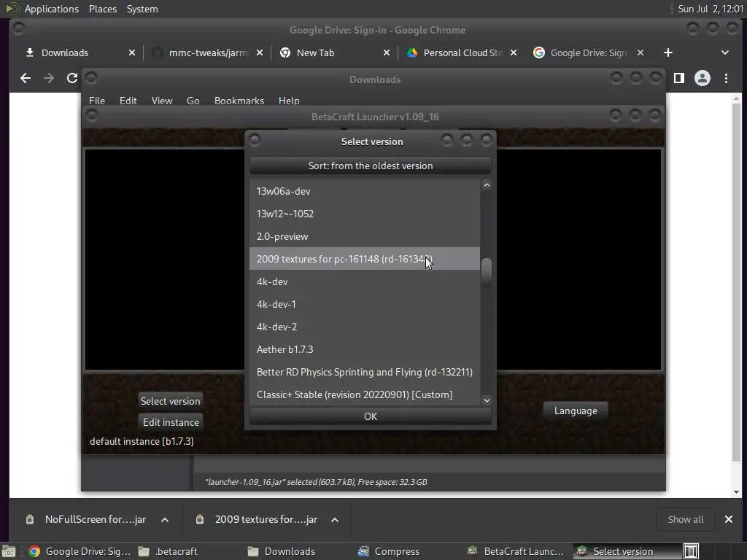Click Select version button in BetaCraft Launcher
Viewport: 747px width, 560px height.
tap(170, 401)
